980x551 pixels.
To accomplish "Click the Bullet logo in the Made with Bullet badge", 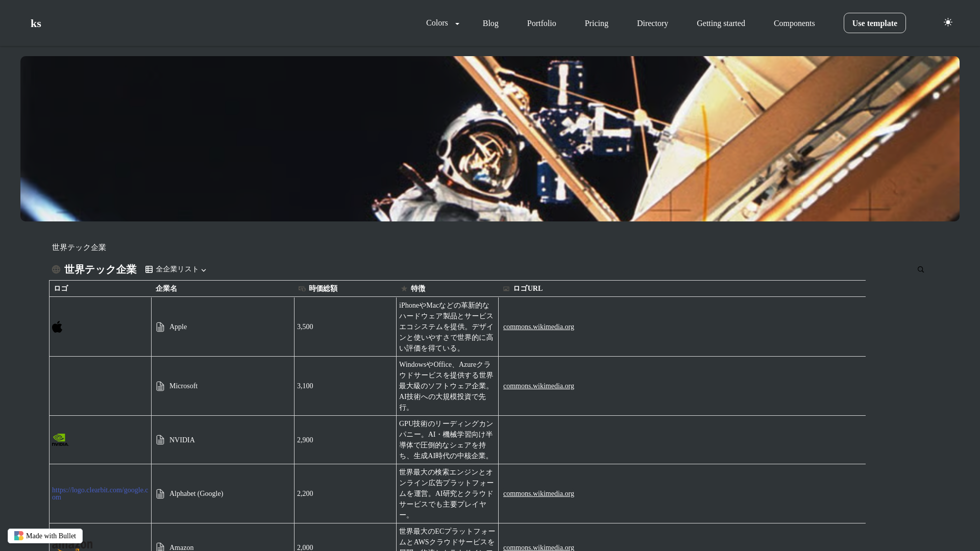I will tap(19, 536).
